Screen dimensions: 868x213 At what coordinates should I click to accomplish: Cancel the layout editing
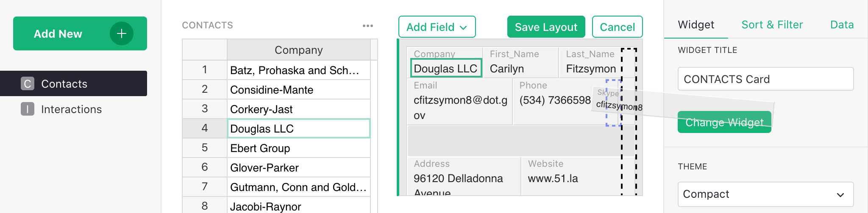(x=617, y=27)
